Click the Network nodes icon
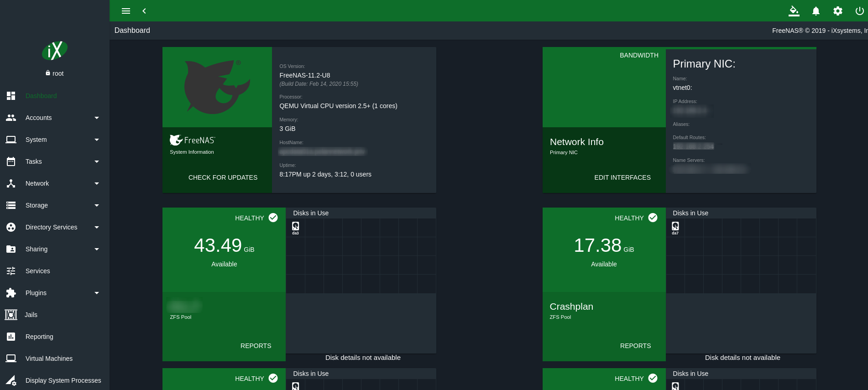This screenshot has width=868, height=390. (x=11, y=183)
